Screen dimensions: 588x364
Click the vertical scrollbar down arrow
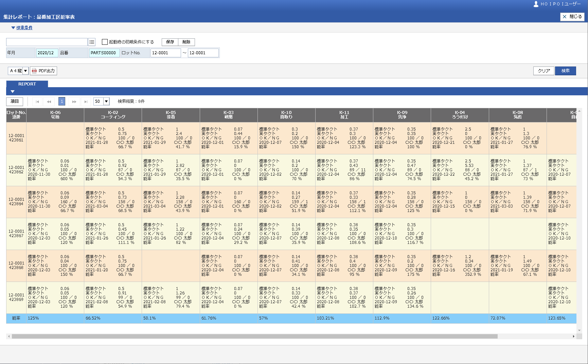[x=579, y=330]
